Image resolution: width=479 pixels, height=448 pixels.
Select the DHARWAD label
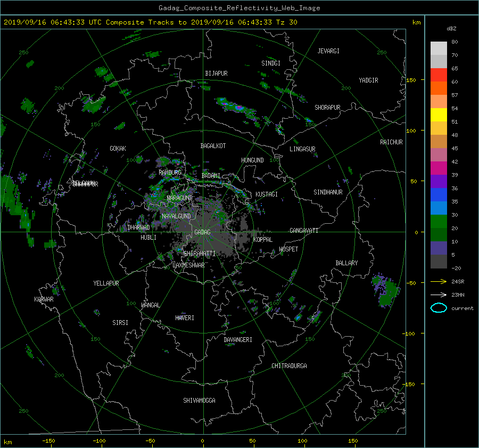(x=138, y=227)
